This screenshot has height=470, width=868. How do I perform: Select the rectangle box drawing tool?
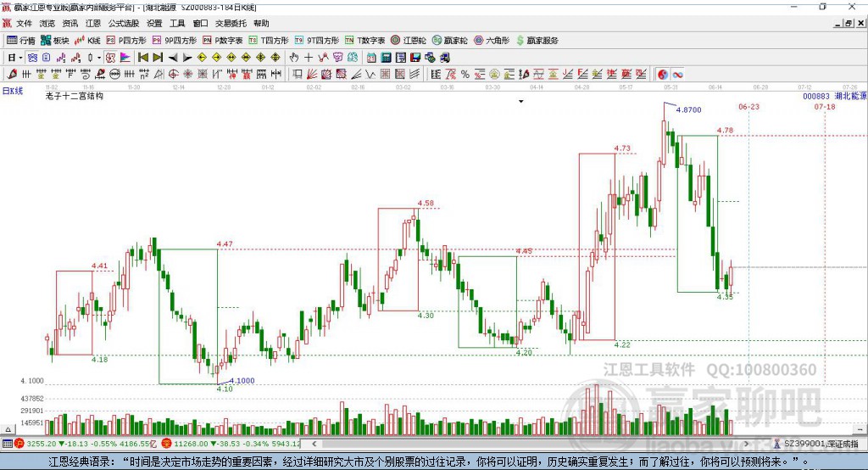click(298, 74)
